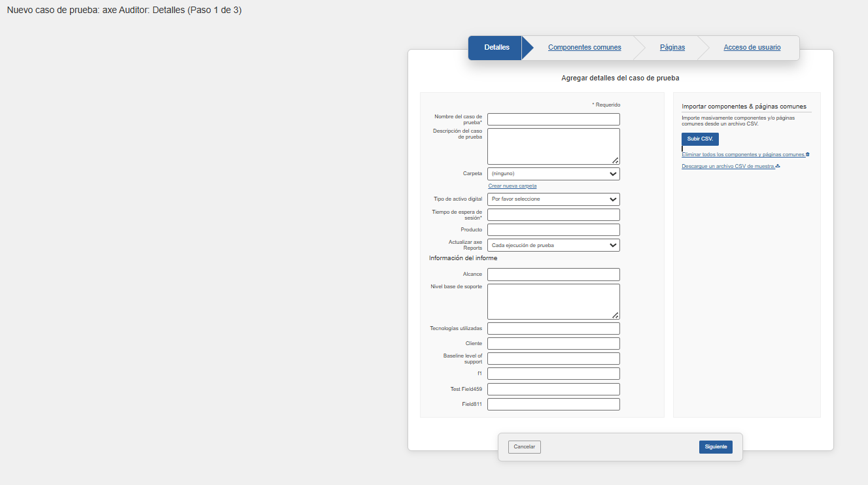Click into the Alcance input field

553,275
